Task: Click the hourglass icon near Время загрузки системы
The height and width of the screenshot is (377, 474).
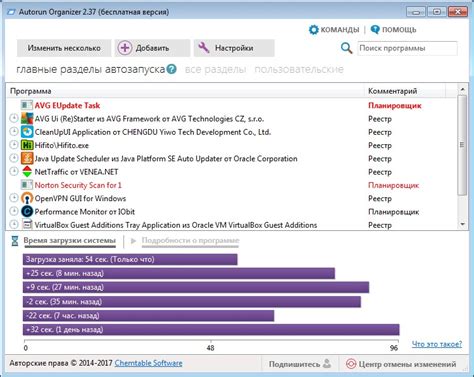Action: 15,241
